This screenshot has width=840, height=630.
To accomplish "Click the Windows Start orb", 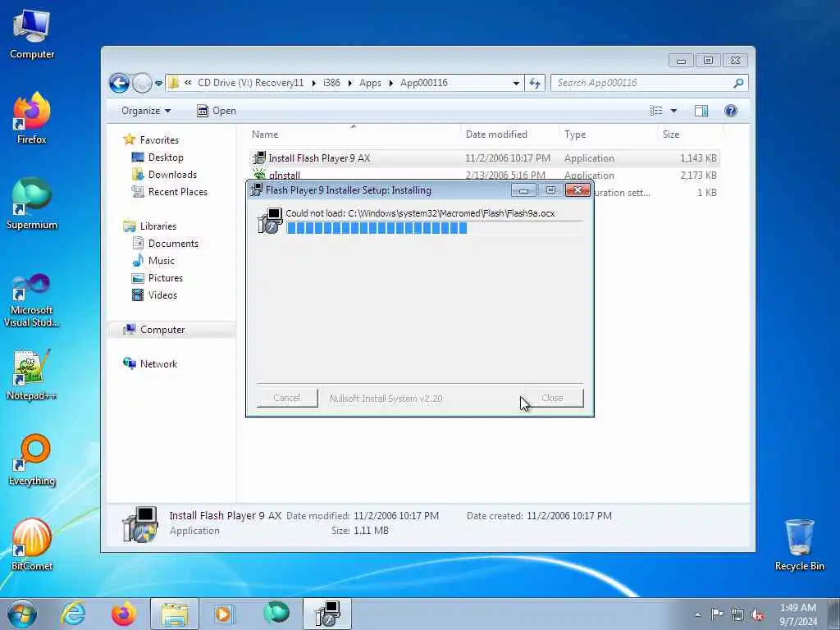I will click(x=22, y=614).
